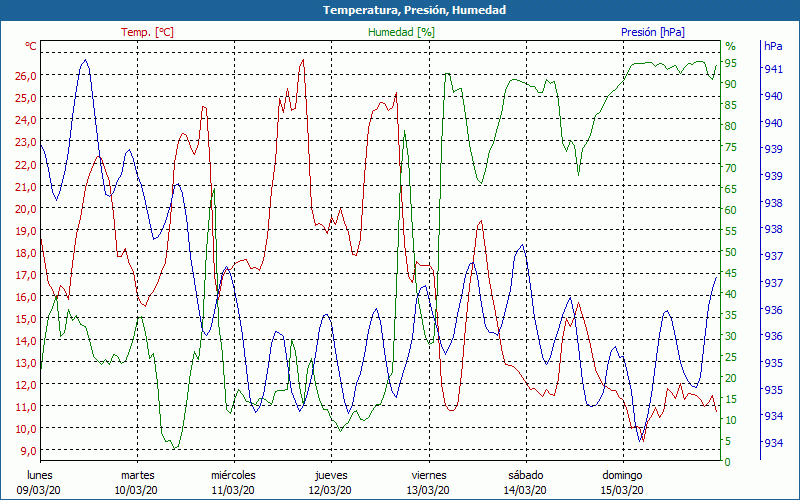Click the "10/03/20" date label
Image resolution: width=800 pixels, height=500 pixels.
point(136,490)
